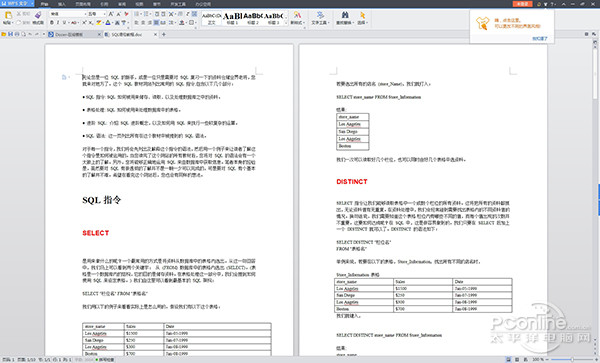
Task: Toggle the justify alignment button
Action: pos(156,23)
